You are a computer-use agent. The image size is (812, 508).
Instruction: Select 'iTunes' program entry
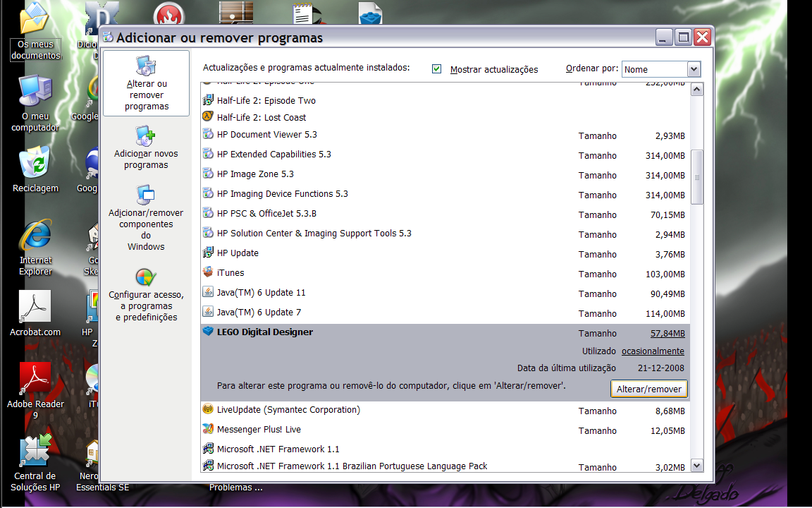tap(230, 272)
